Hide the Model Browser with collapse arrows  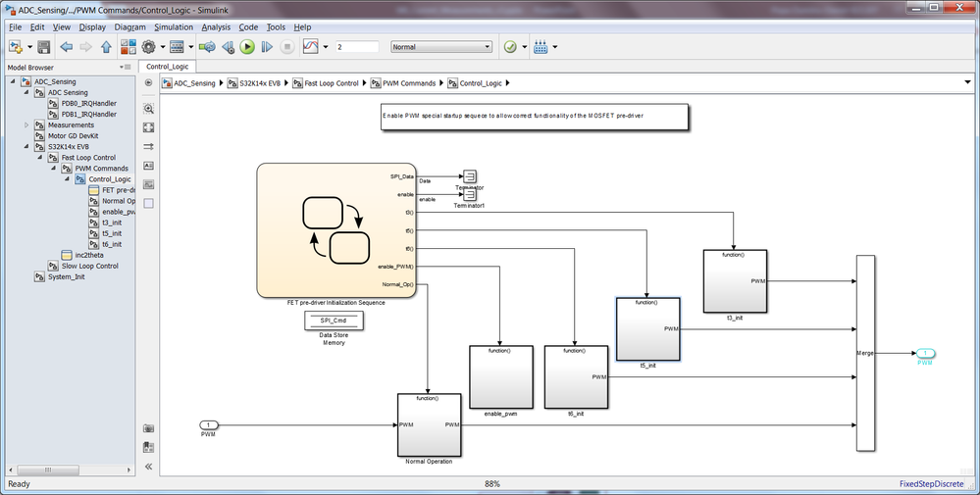(149, 467)
